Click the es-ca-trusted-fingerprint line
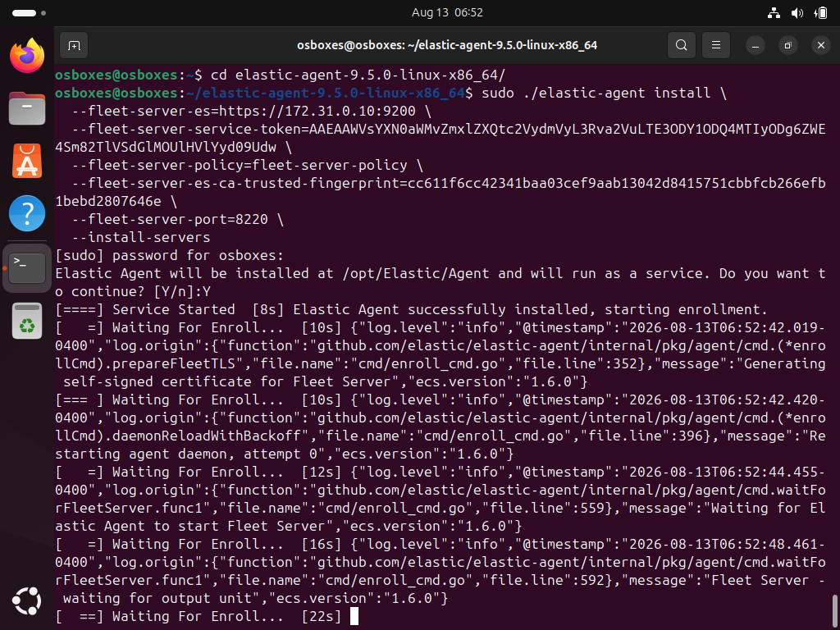 click(x=441, y=192)
